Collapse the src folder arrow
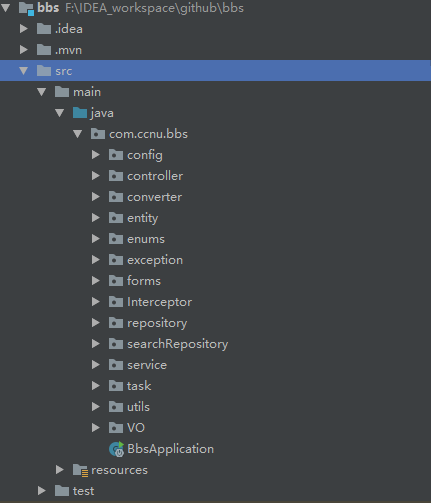431x503 pixels. 24,71
